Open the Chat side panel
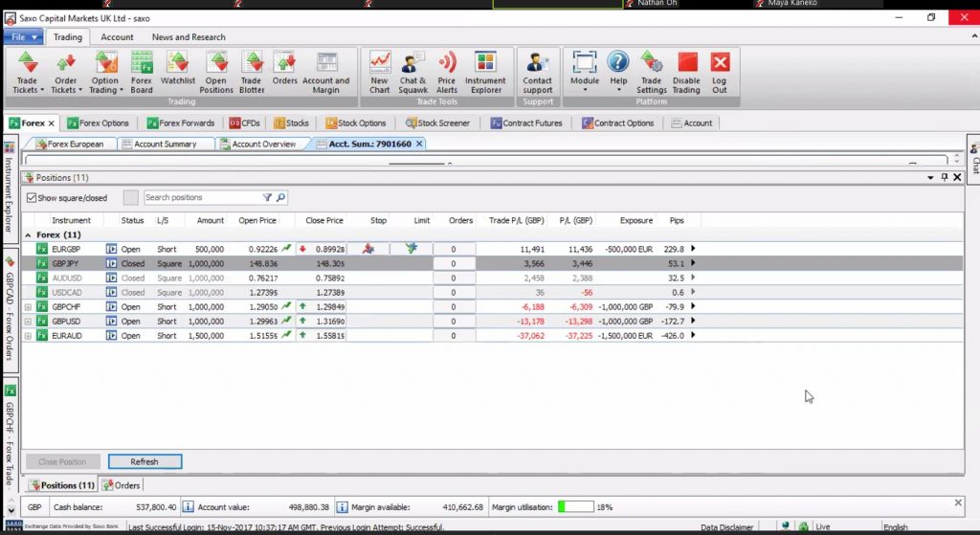This screenshot has height=535, width=980. [x=973, y=159]
